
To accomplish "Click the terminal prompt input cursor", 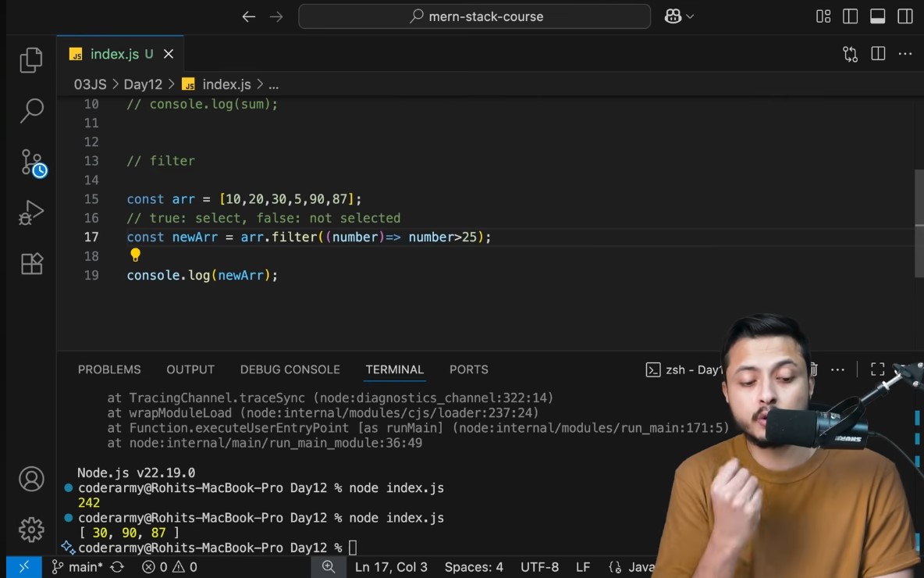I will (x=353, y=548).
